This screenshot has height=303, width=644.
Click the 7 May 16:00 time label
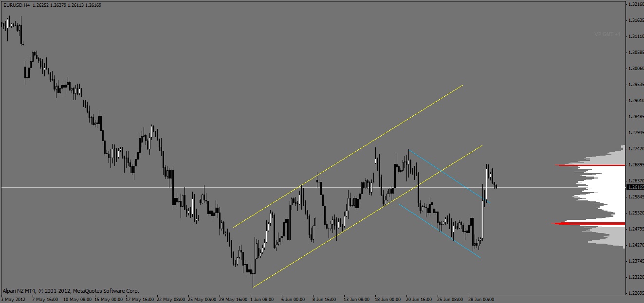[x=45, y=299]
